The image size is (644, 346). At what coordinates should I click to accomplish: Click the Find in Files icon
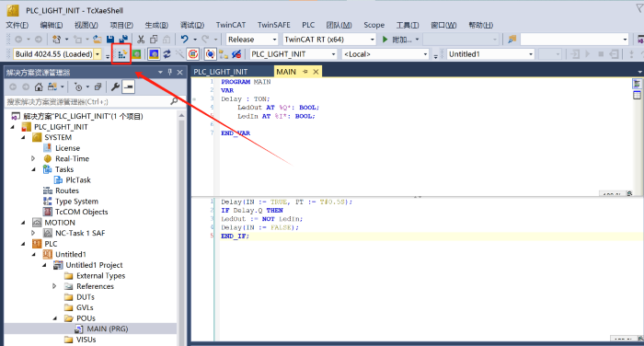(512, 40)
